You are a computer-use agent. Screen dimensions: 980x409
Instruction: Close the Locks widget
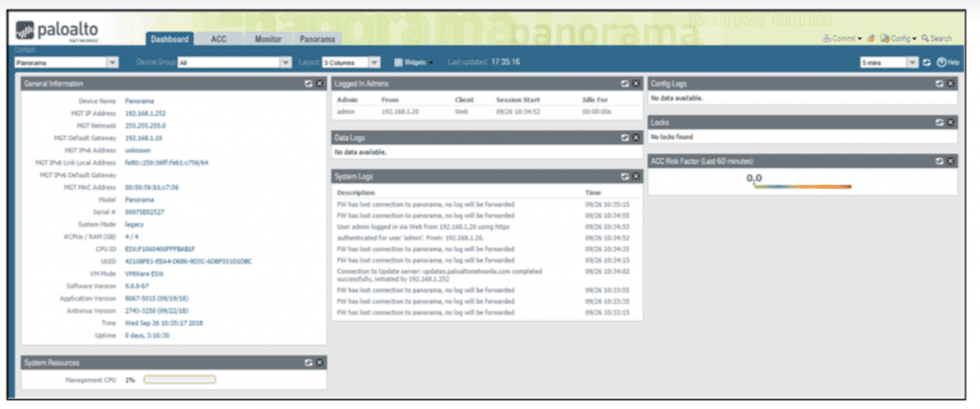coord(951,123)
